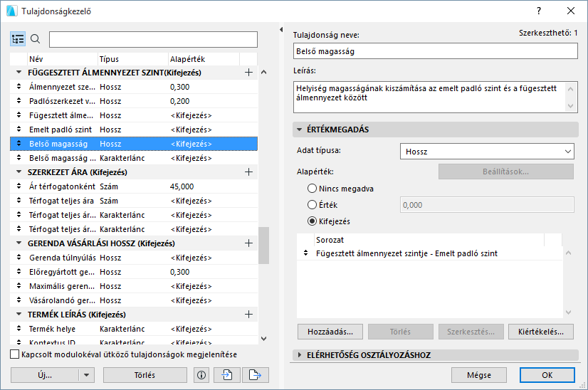Click reorder handle of Padlószerkezet row
Image resolution: width=588 pixels, height=390 pixels.
19,101
